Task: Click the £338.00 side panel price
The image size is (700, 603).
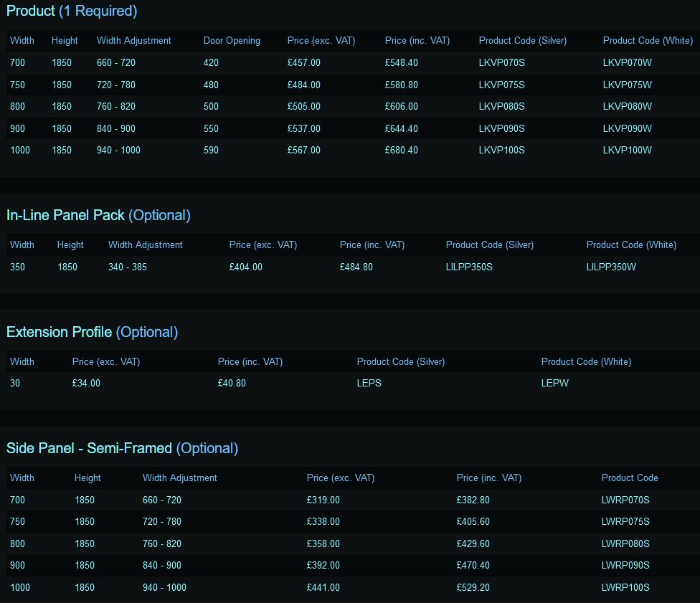Action: (323, 522)
